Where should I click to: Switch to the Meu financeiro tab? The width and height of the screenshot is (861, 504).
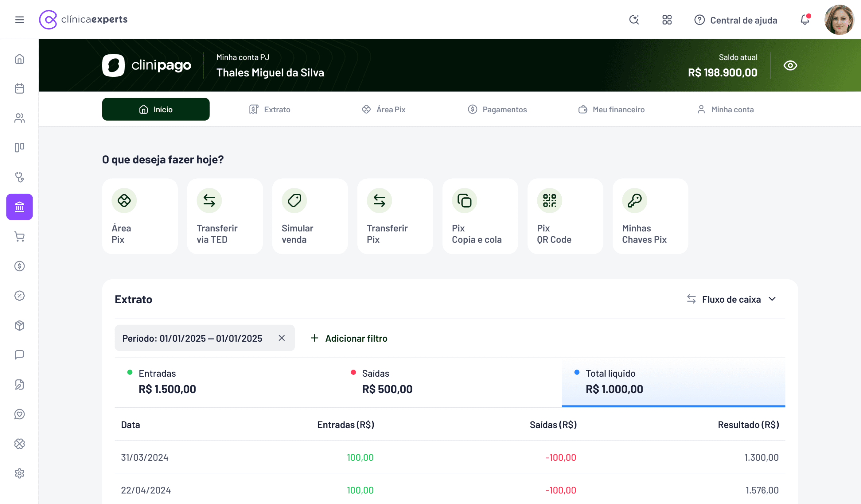point(611,110)
